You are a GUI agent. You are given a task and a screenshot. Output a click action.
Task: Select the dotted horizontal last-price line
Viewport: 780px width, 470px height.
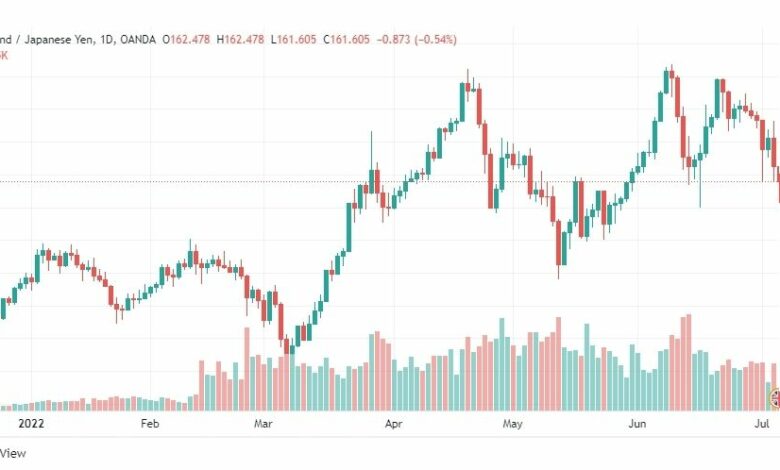click(390, 182)
